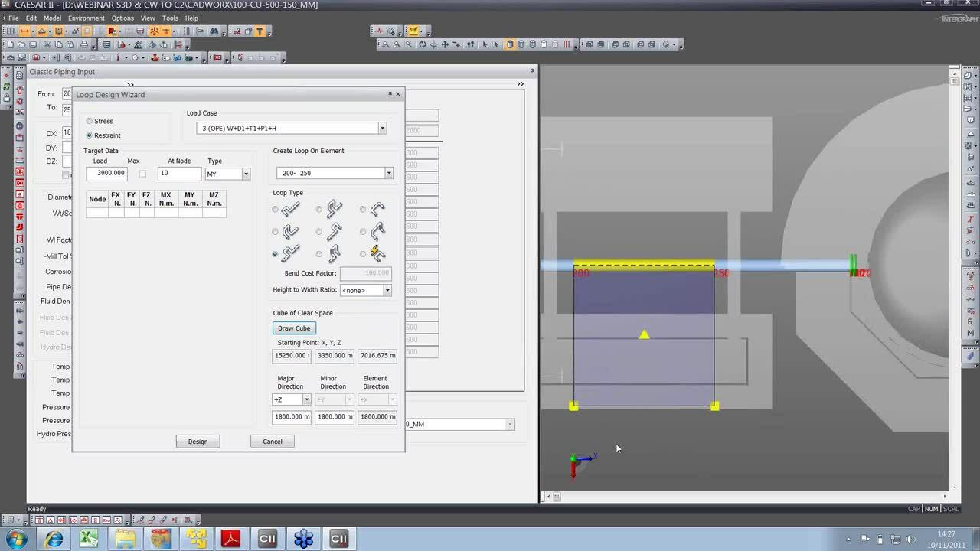Open Create Loop On Element dropdown
The height and width of the screenshot is (551, 980).
389,173
